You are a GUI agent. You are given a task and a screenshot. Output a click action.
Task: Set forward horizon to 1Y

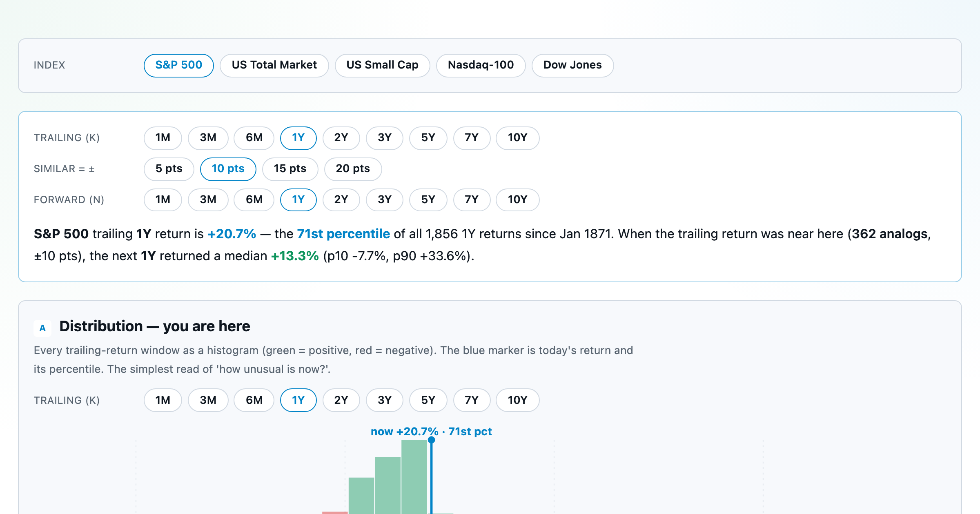[298, 200]
